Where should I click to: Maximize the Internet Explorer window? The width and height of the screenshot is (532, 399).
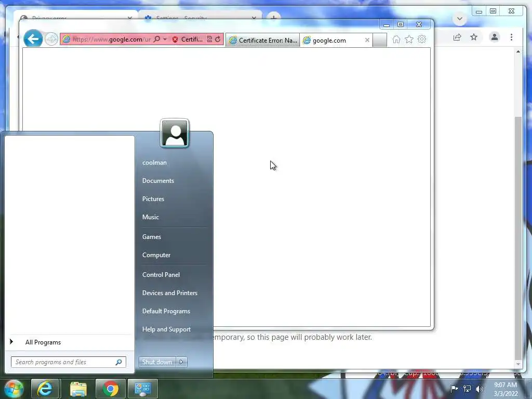401,25
